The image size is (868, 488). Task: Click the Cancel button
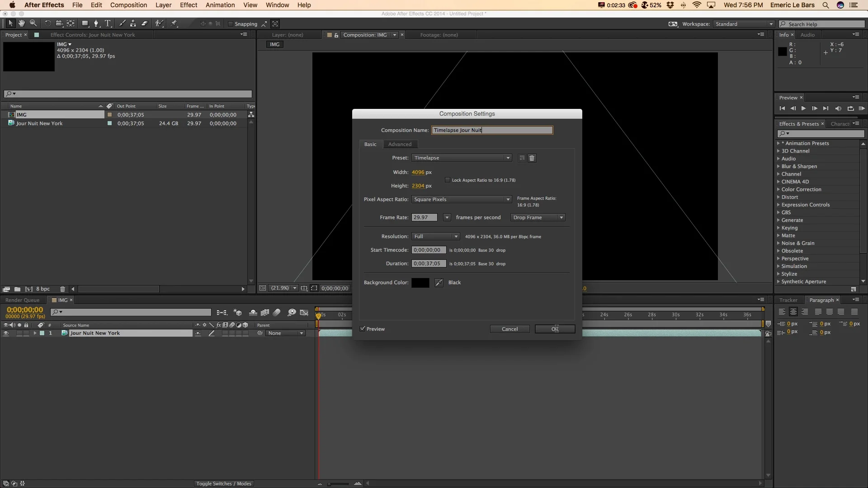coord(509,329)
